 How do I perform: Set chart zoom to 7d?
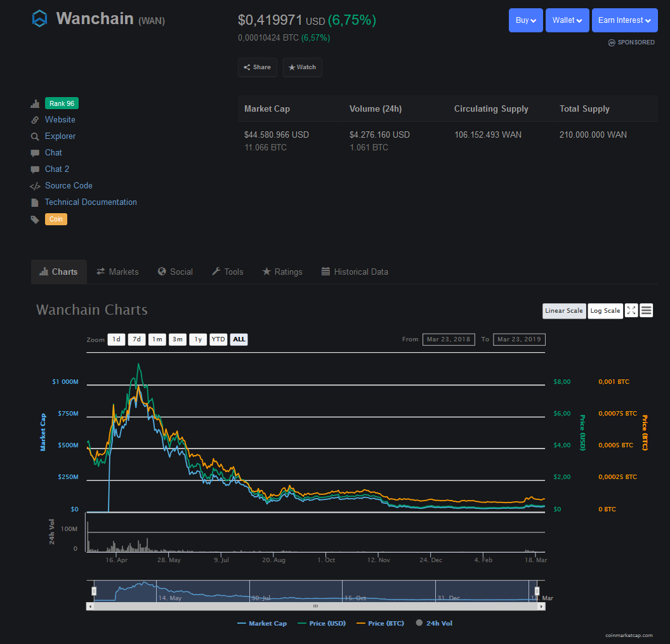137,339
